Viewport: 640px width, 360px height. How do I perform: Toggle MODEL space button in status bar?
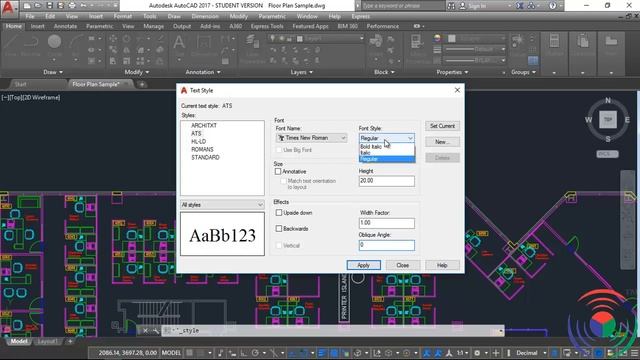171,353
